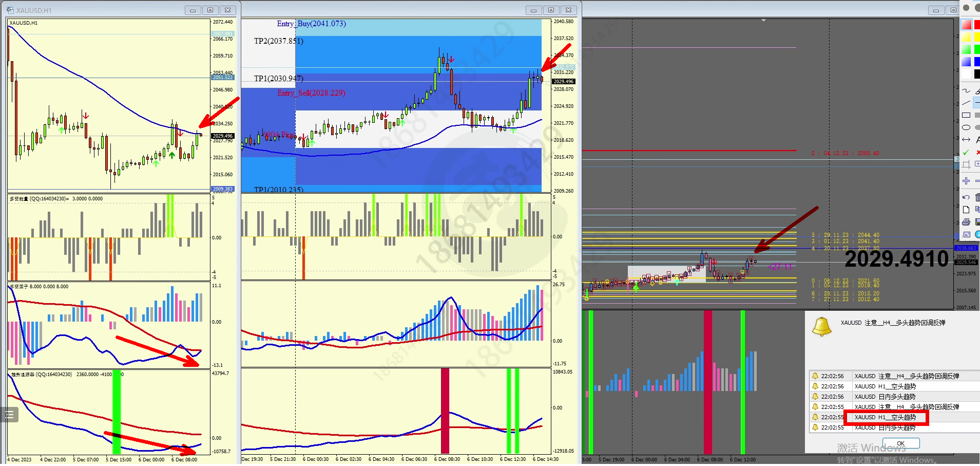The height and width of the screenshot is (466, 980).
Task: Minimize the middle chart window
Action: coord(533,10)
